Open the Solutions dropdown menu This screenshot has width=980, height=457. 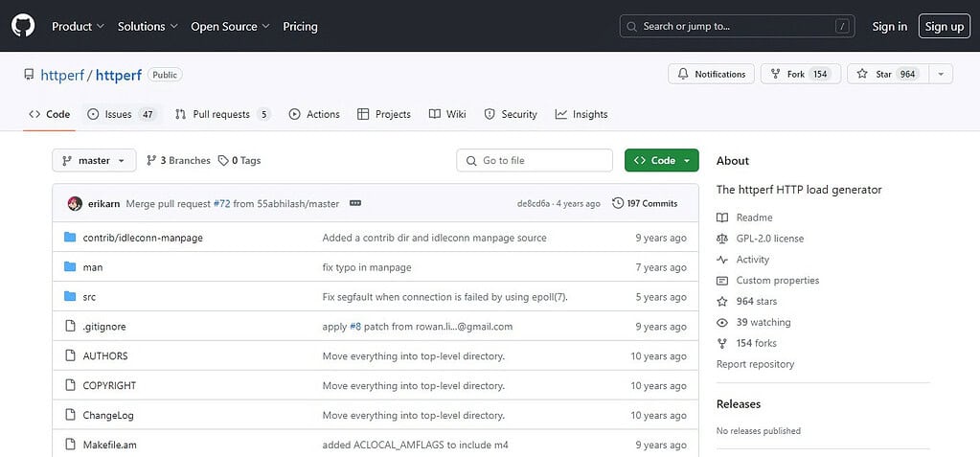[x=148, y=26]
